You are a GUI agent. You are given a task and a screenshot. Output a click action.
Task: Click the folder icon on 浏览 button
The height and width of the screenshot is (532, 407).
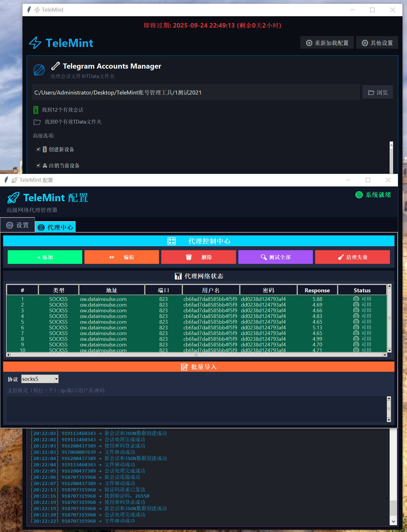tap(371, 93)
